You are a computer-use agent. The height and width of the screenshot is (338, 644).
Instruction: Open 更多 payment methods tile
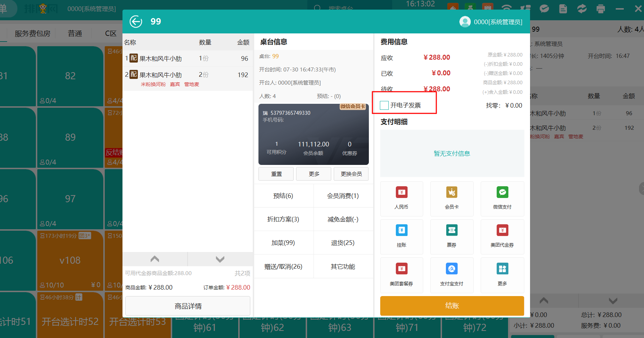pos(502,275)
